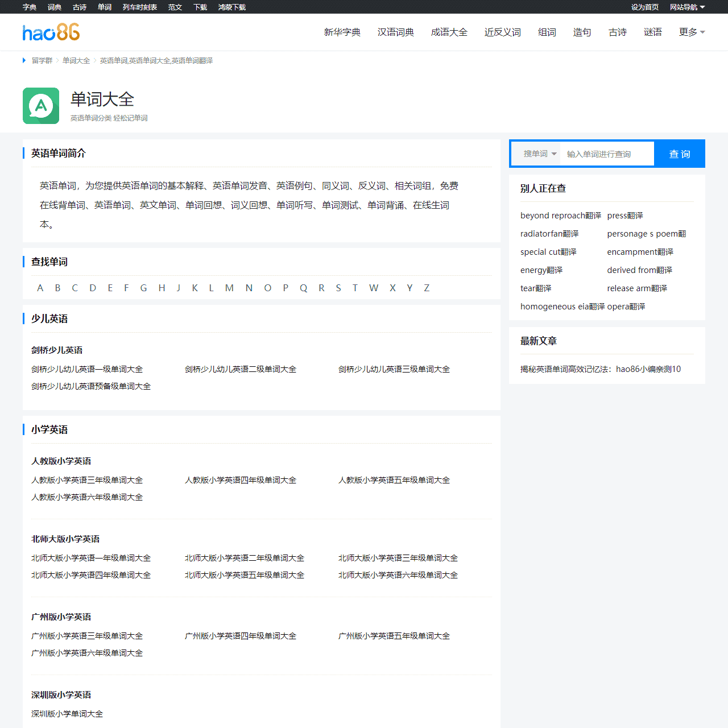Open the 搜单词 search type dropdown
This screenshot has height=728, width=728.
pyautogui.click(x=539, y=154)
